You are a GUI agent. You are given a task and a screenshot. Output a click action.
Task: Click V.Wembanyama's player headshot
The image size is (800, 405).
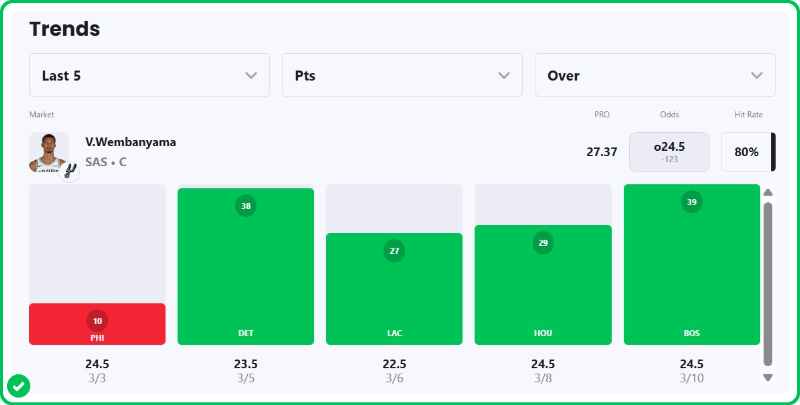tap(48, 152)
